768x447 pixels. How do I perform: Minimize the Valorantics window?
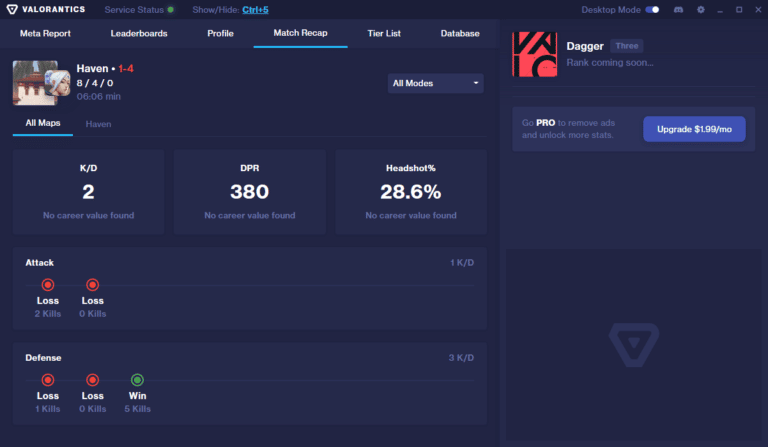click(x=720, y=10)
